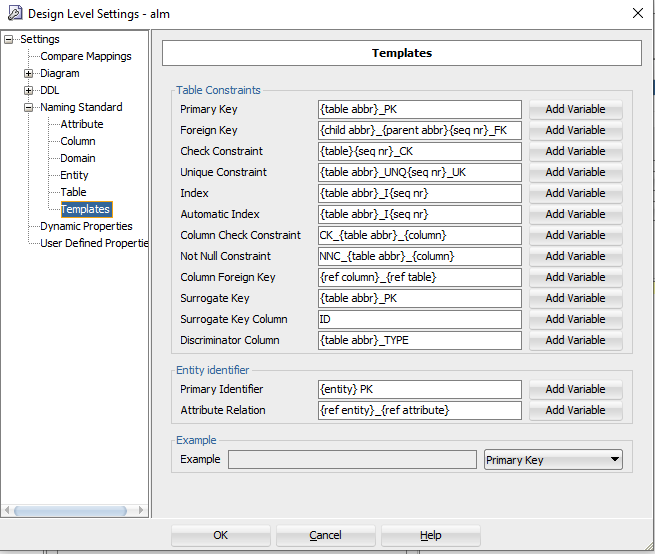The height and width of the screenshot is (554, 655).
Task: Open the Column naming standard item
Action: [x=78, y=142]
